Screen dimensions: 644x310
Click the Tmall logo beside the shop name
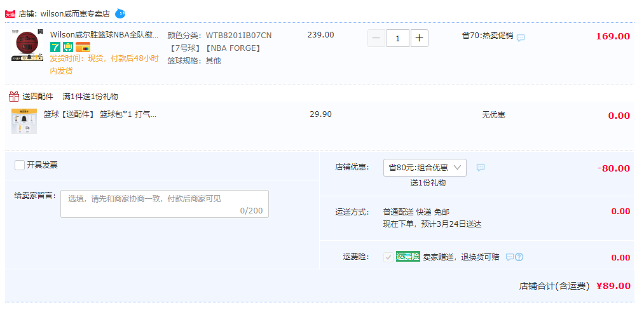coord(10,14)
